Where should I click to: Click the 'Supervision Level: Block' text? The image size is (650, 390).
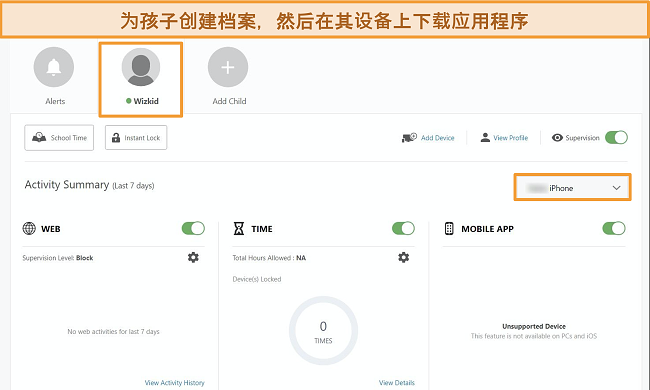tap(58, 258)
